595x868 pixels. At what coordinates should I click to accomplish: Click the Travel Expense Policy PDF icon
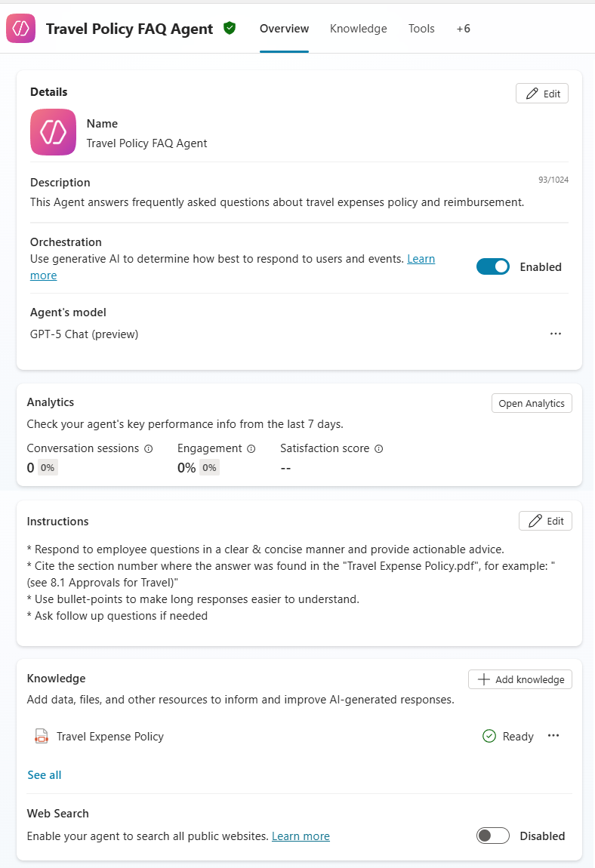pos(42,737)
